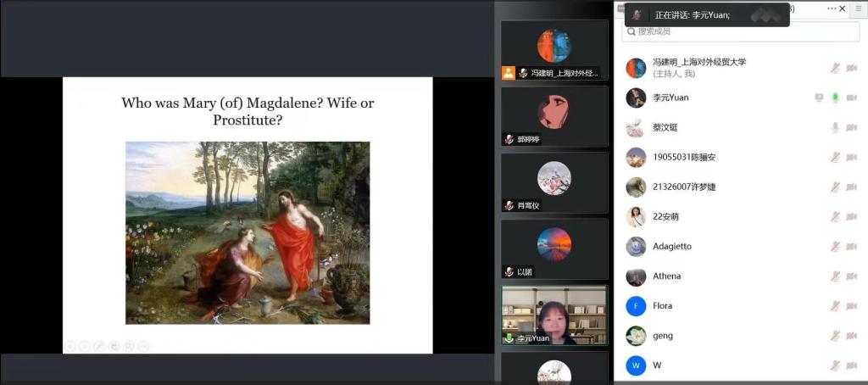The image size is (868, 385).
Task: Click camera icon in W row
Action: (x=851, y=365)
